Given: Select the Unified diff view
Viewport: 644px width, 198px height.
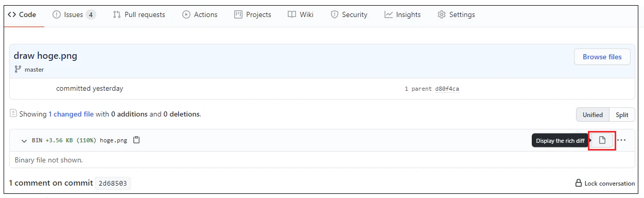Looking at the screenshot, I should [x=593, y=114].
